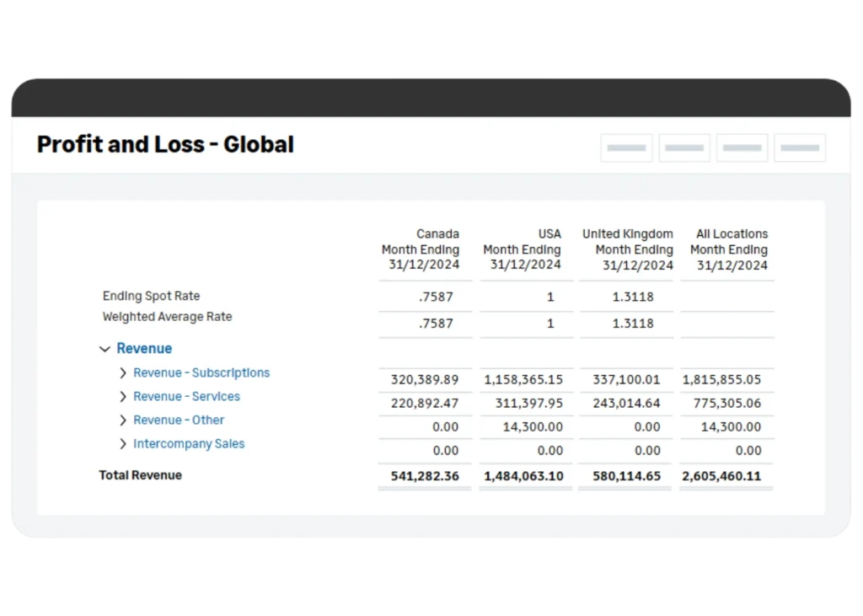Open Revenue - Subscriptions link
This screenshot has width=863, height=616.
pyautogui.click(x=201, y=372)
